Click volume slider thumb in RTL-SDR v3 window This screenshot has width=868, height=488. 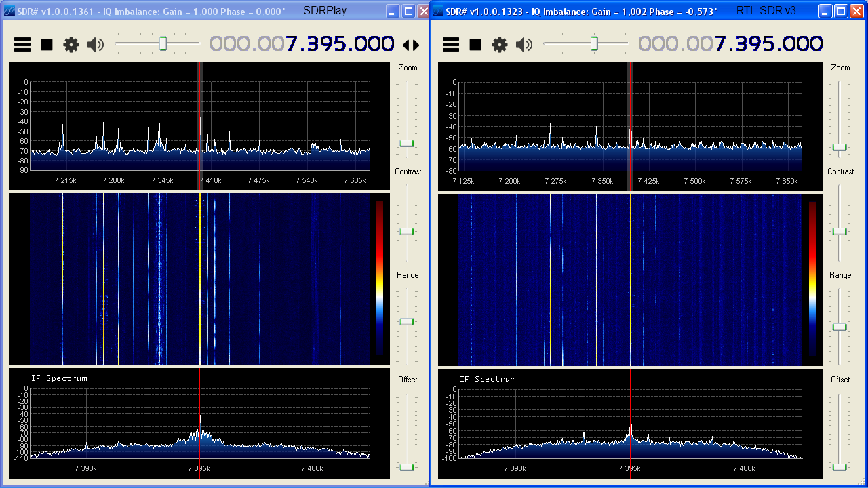pos(594,43)
